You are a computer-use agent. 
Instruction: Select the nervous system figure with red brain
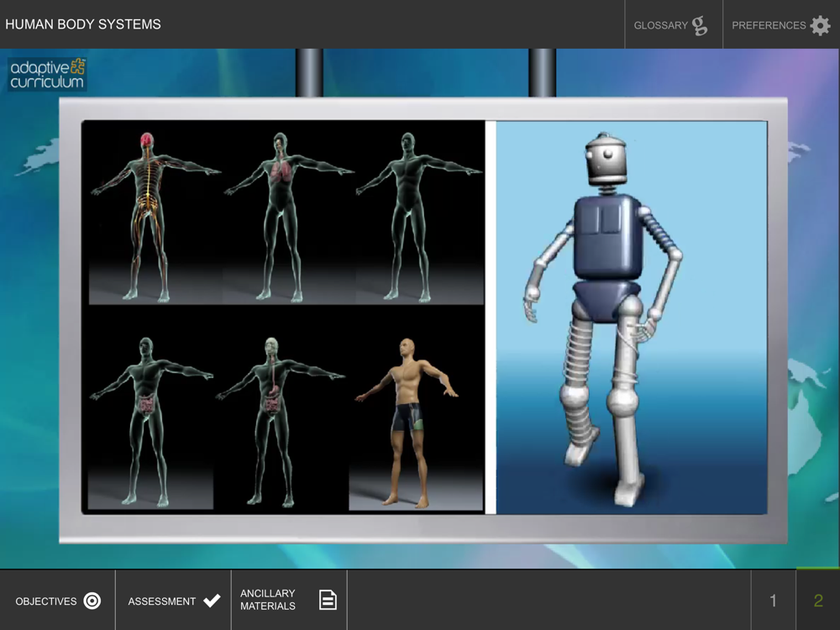(155, 217)
